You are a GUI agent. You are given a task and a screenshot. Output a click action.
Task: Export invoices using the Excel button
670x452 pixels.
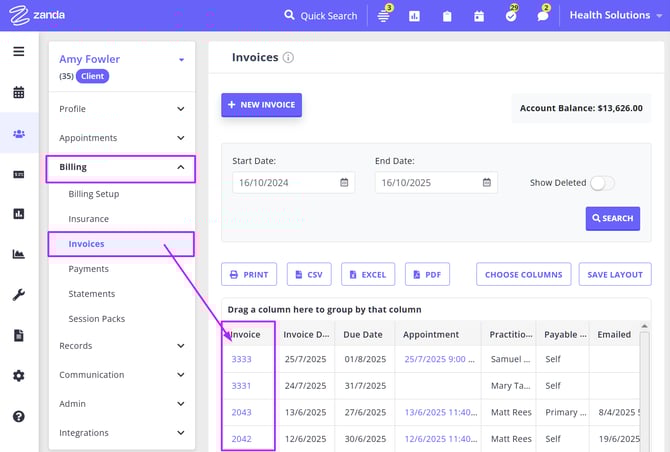pos(367,274)
